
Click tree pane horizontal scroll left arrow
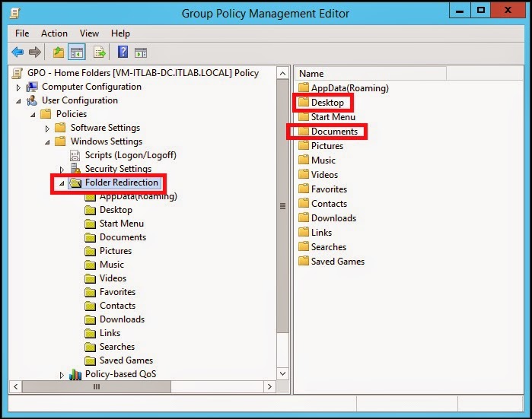point(16,386)
